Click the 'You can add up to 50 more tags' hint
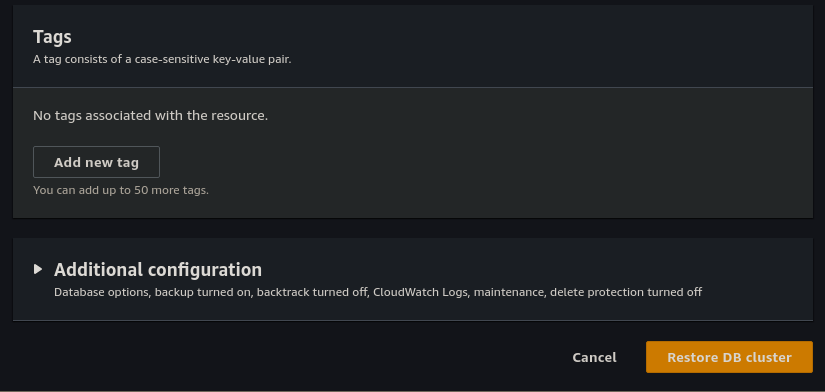The image size is (825, 392). click(121, 190)
